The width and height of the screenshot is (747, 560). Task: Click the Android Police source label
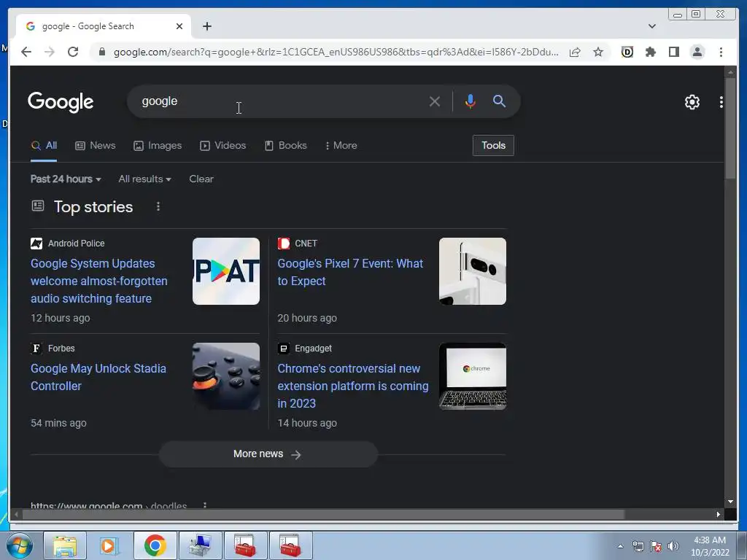click(76, 244)
